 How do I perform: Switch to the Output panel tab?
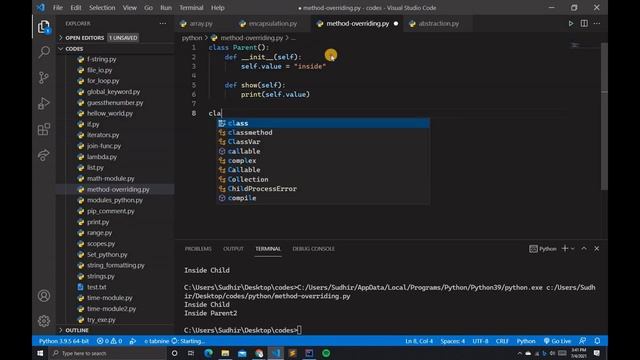(x=233, y=249)
